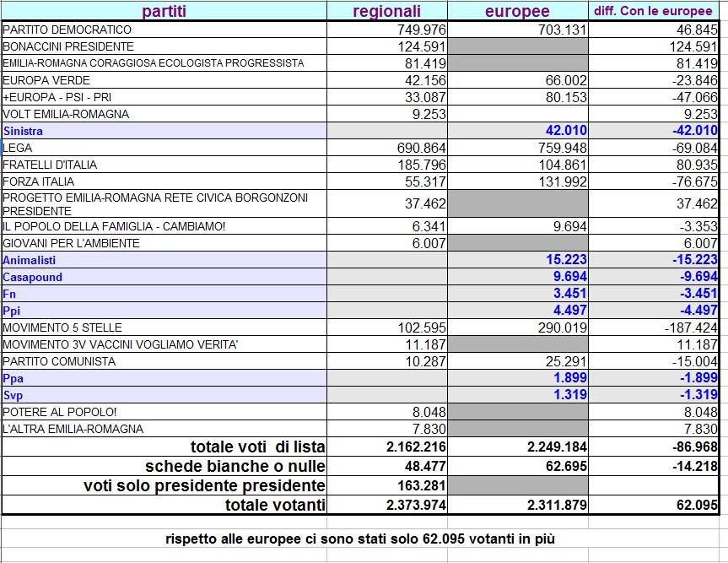
Task: Click the value 33.087
Action: (425, 97)
